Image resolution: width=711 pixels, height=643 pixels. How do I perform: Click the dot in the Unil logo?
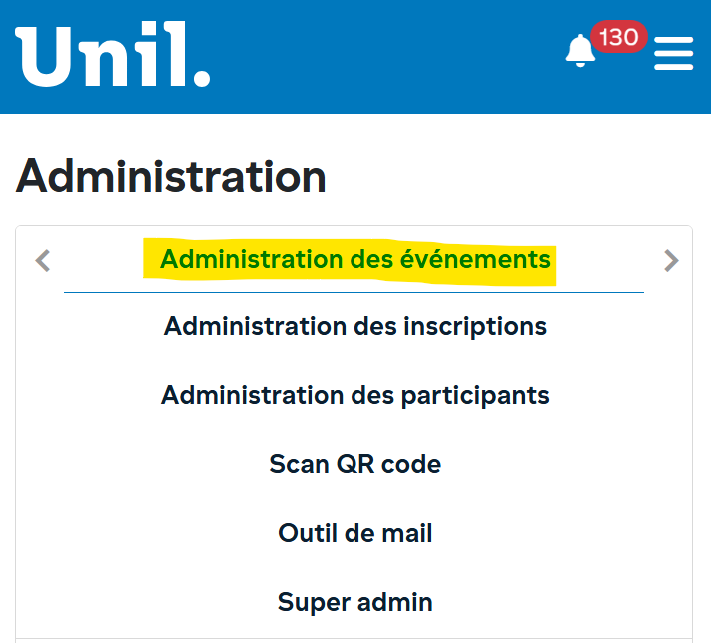(200, 76)
